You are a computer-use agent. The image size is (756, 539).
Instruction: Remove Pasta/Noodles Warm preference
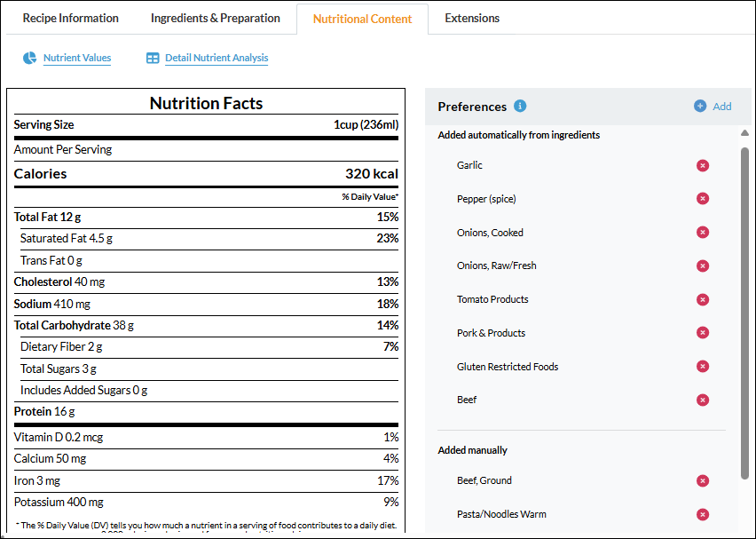(x=703, y=514)
